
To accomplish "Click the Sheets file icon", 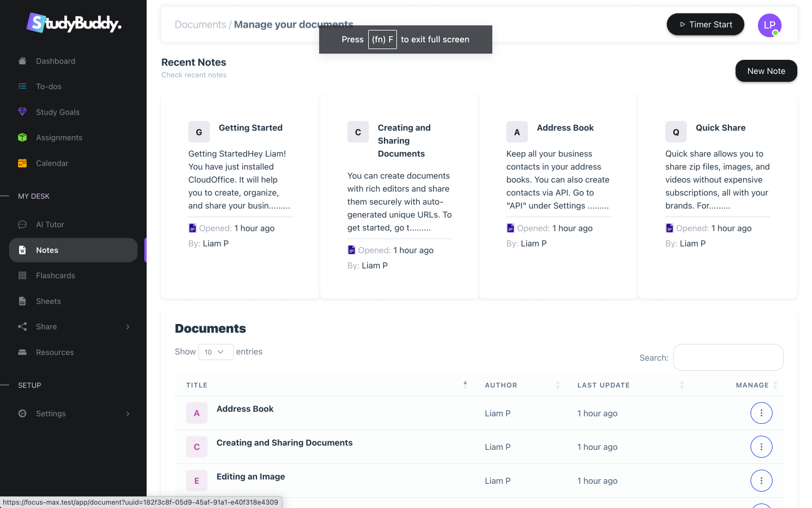I will (23, 301).
